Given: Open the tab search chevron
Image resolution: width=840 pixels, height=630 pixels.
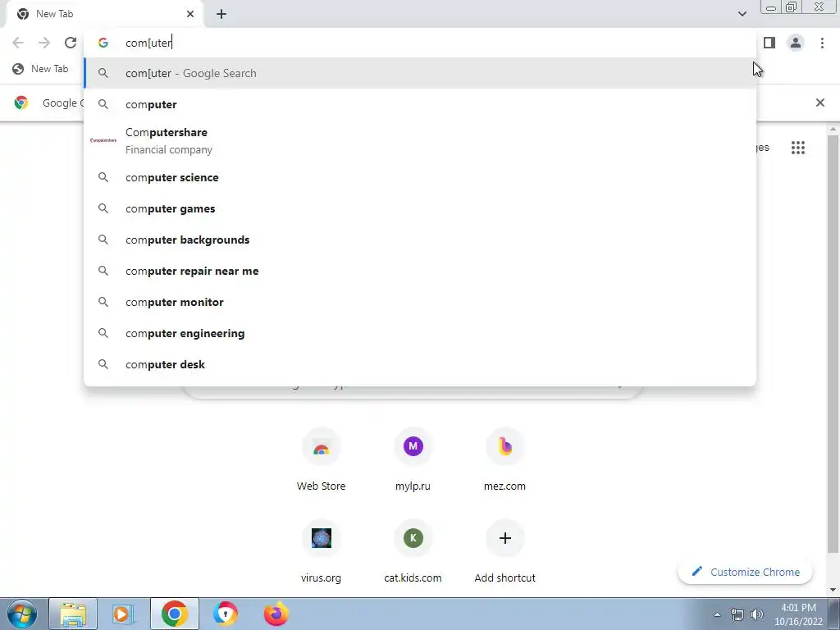Looking at the screenshot, I should tap(742, 14).
